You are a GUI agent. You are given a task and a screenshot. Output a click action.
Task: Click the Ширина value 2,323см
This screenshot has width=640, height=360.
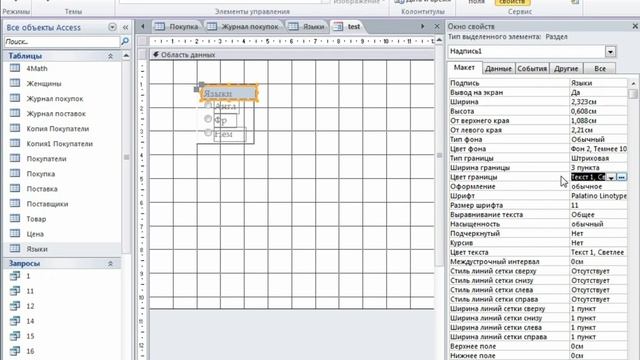598,102
